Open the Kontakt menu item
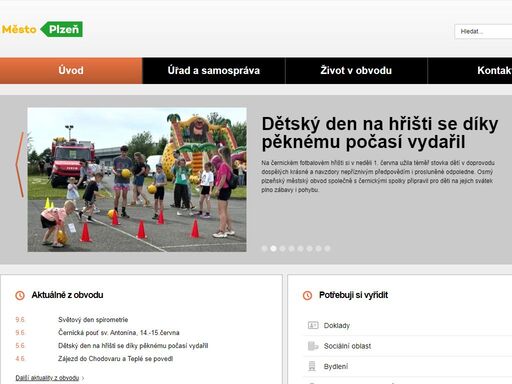512x384 pixels. pos(470,71)
